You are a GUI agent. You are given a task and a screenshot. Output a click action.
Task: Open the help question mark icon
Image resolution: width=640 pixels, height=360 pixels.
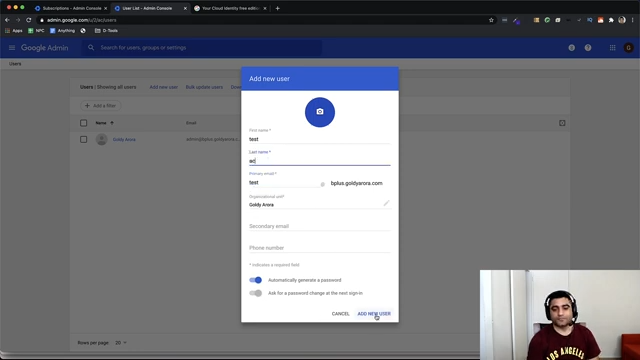(x=588, y=48)
